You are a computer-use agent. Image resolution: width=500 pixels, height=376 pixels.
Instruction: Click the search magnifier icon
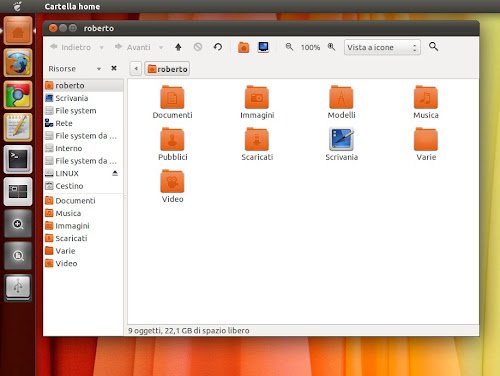pyautogui.click(x=433, y=46)
